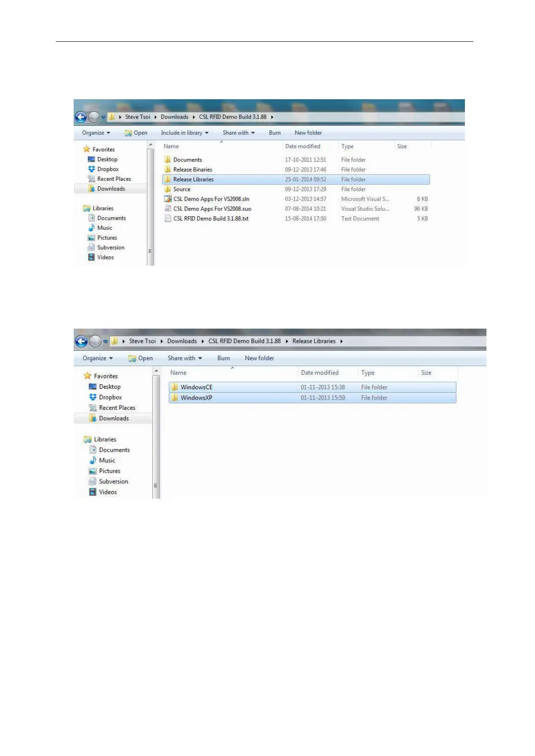Screen dimensions: 535x756
Task: Select 'CSL RFID Demo Build 3.1.88' breadcrumb in bottom window
Action: click(244, 341)
